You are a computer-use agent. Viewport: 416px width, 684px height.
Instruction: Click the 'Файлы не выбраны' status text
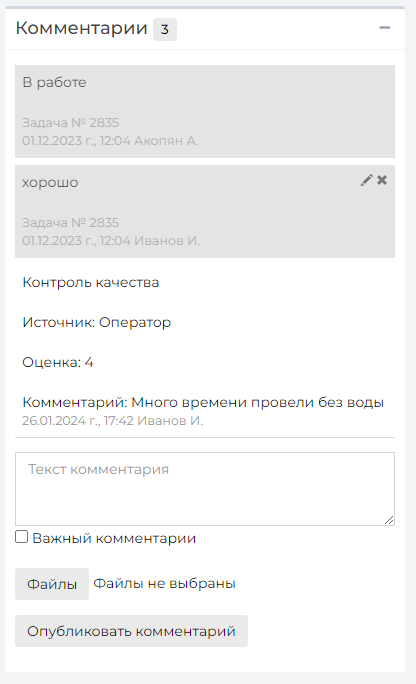click(164, 584)
